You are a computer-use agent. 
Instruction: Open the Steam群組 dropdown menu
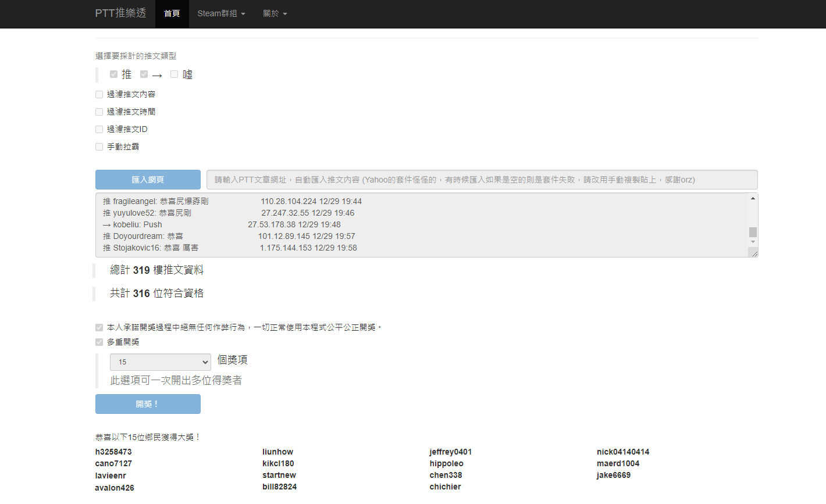[221, 14]
